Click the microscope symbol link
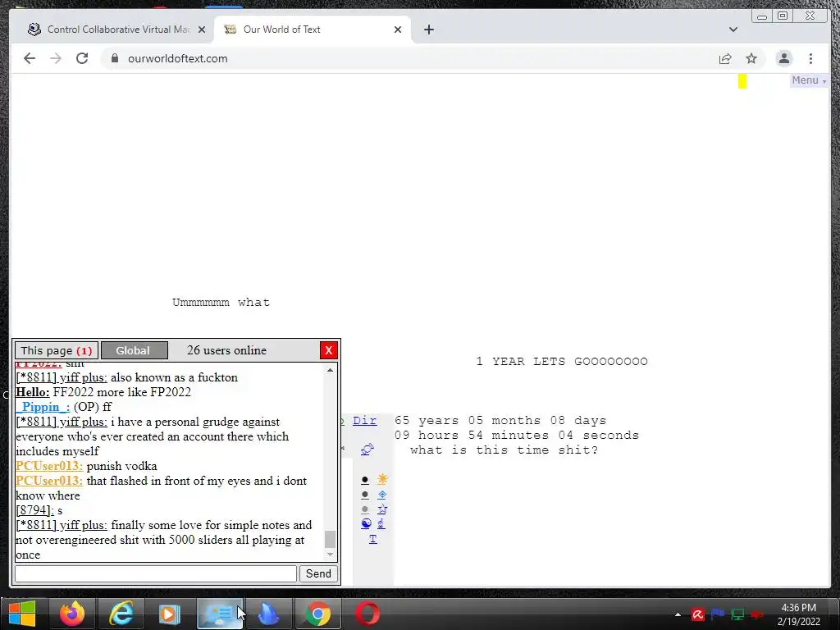The image size is (840, 630). point(381,523)
